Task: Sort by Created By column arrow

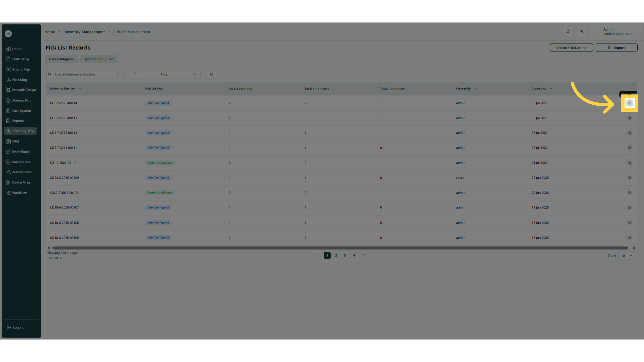Action: pyautogui.click(x=476, y=89)
